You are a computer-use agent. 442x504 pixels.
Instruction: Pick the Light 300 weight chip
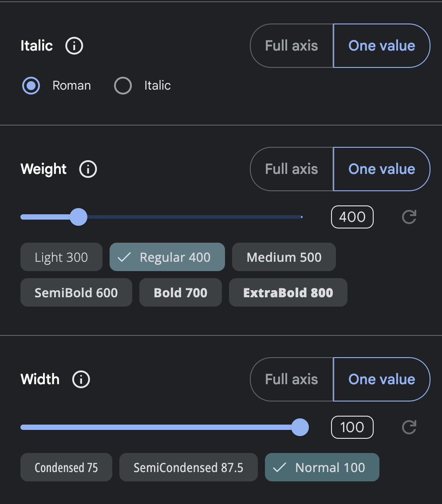pos(61,257)
